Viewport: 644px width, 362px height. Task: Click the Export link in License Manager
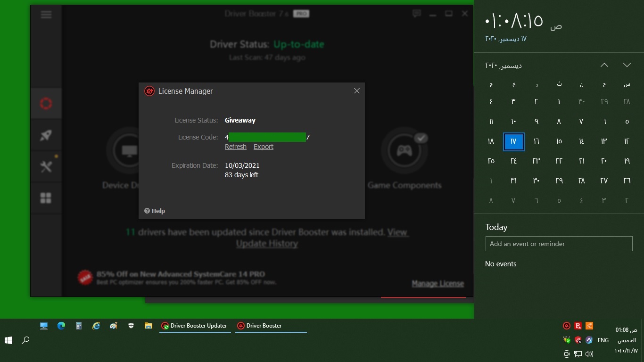click(x=264, y=147)
